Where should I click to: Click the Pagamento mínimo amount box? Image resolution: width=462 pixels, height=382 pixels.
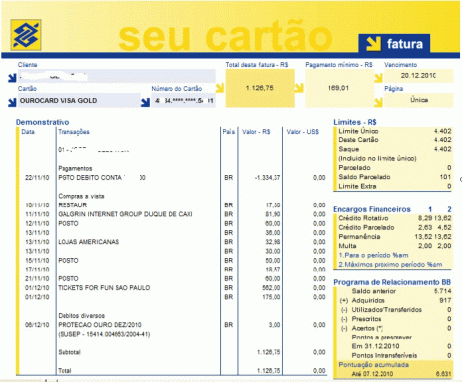pyautogui.click(x=339, y=88)
